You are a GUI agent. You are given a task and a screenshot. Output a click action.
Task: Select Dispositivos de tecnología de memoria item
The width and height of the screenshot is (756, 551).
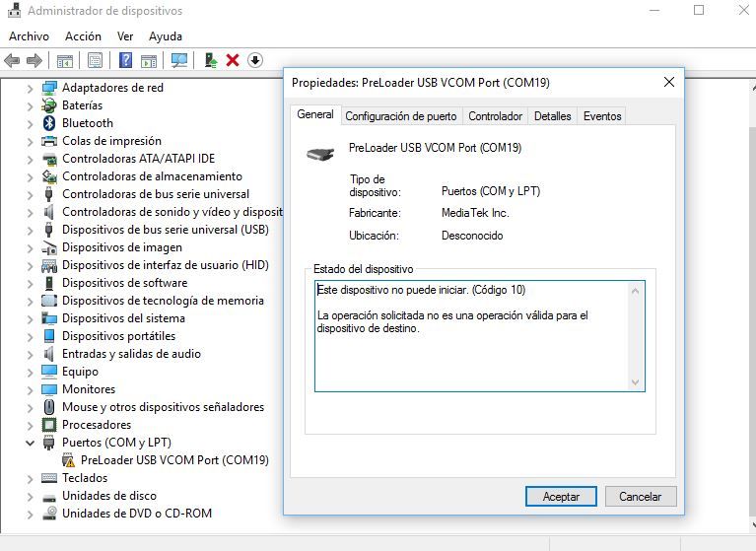(x=163, y=301)
